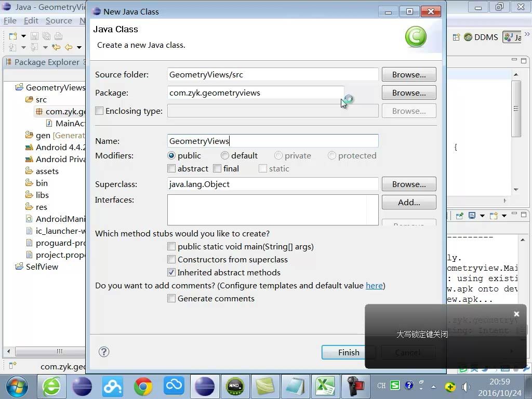
Task: Click the Pin Console icon
Action: point(460,216)
